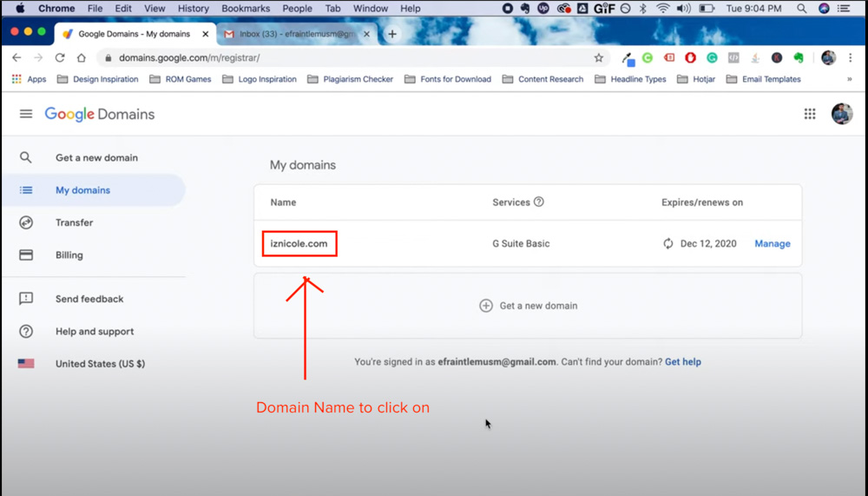The height and width of the screenshot is (496, 868).
Task: Click the Get a new domain card button
Action: 528,306
